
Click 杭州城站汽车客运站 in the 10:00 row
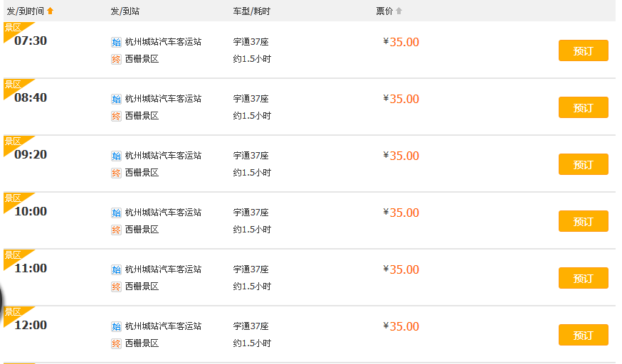[163, 213]
